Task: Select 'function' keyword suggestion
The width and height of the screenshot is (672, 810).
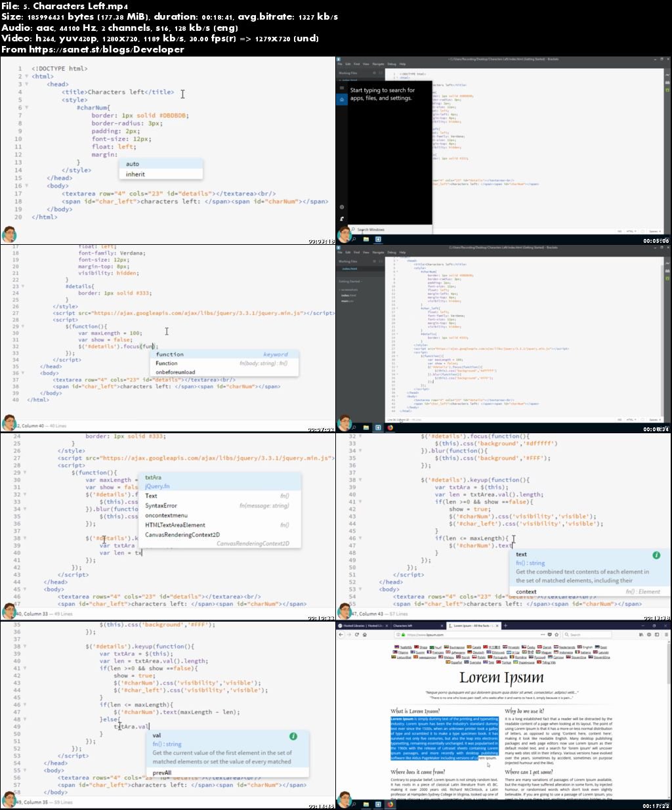Action: pyautogui.click(x=224, y=354)
